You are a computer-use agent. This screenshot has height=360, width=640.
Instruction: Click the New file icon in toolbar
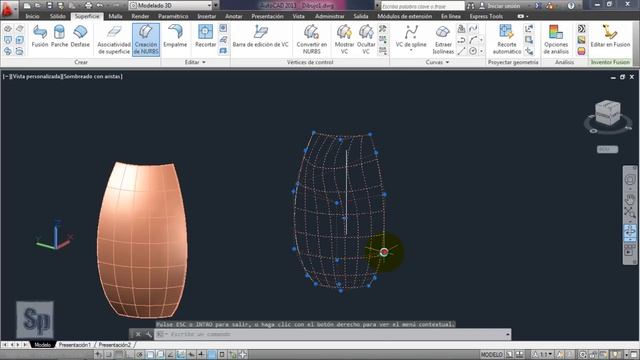pos(27,5)
